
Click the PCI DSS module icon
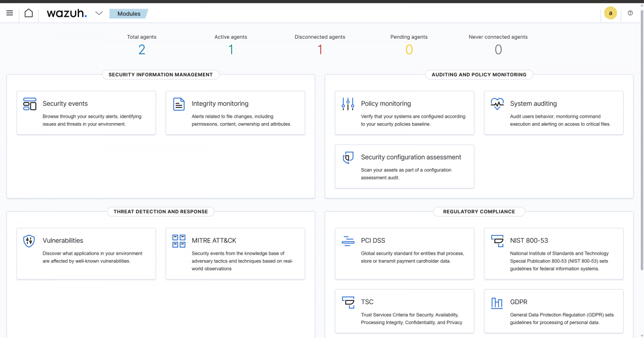(x=348, y=240)
